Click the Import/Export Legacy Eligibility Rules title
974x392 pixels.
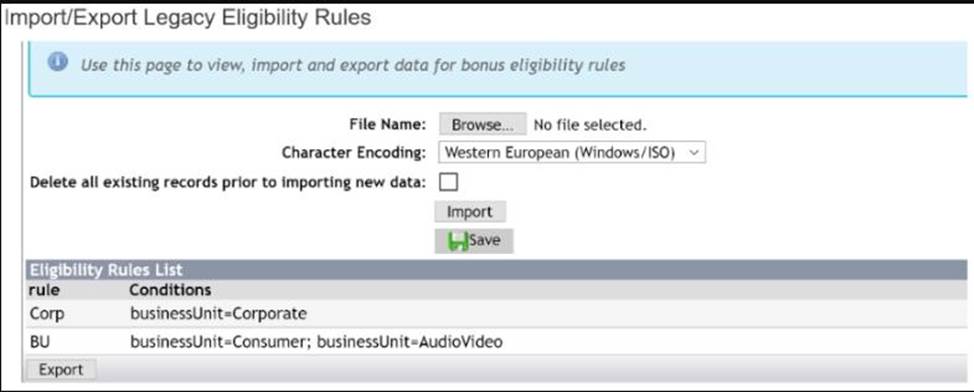point(188,17)
